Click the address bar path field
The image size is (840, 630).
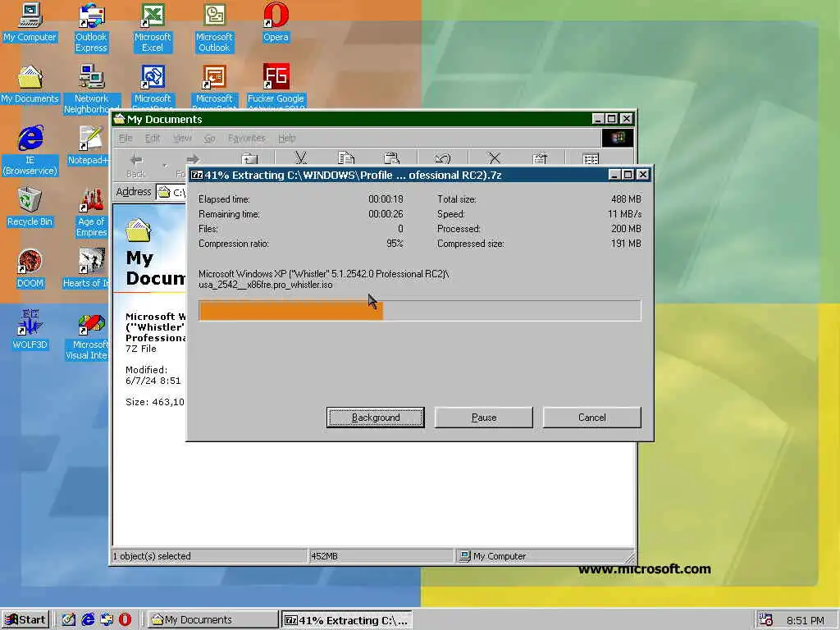pyautogui.click(x=171, y=192)
